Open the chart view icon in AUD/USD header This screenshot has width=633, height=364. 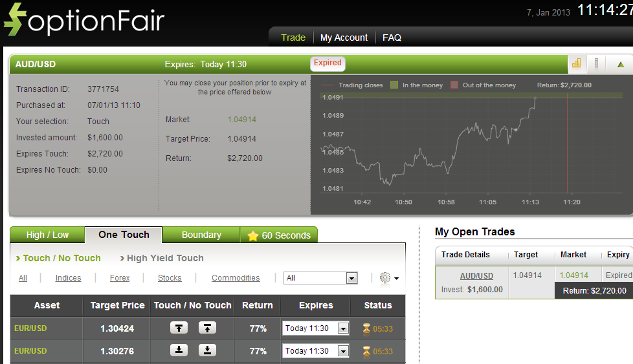[x=577, y=64]
